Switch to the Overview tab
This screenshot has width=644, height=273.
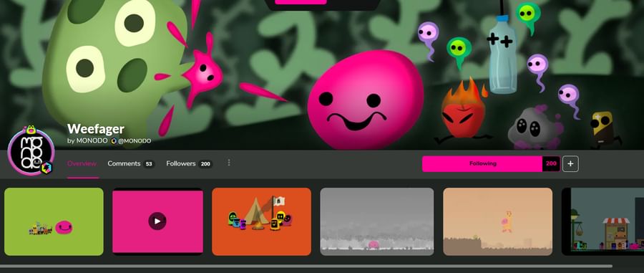(x=82, y=163)
